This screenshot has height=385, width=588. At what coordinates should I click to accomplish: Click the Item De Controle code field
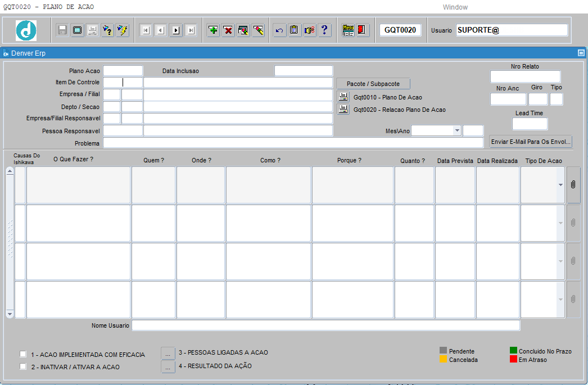[123, 83]
